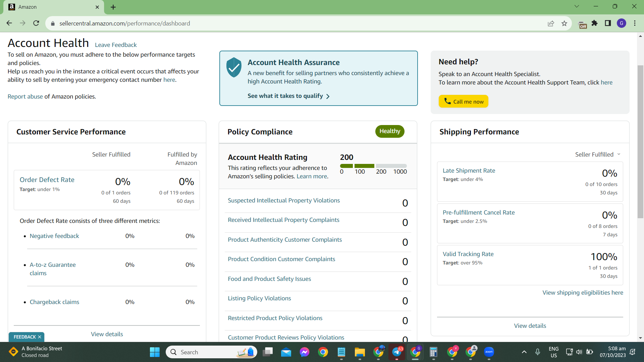Image resolution: width=644 pixels, height=362 pixels.
Task: View details for Shipping Performance
Action: [530, 326]
